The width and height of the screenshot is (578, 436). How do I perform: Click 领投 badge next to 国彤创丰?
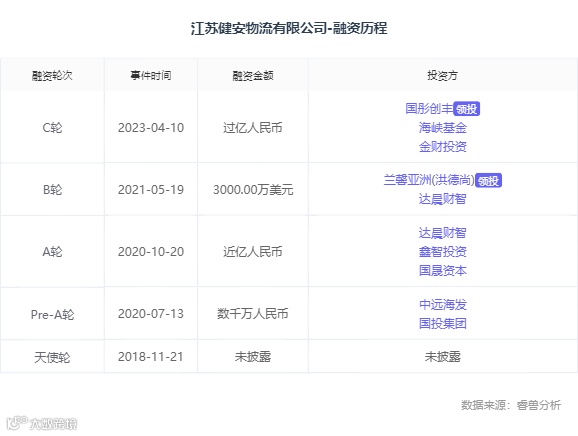tap(466, 109)
